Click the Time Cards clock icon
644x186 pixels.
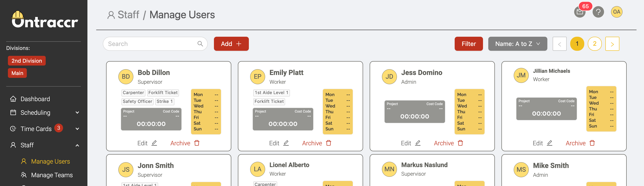13,129
